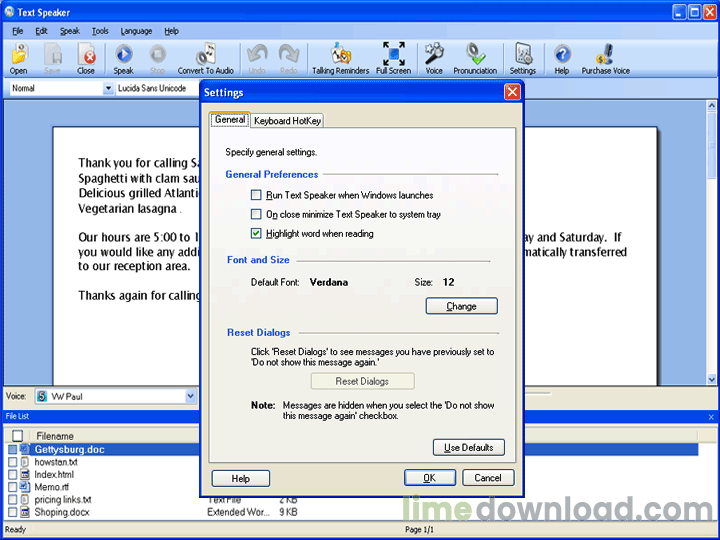Screen dimensions: 720x540
Task: Click the Use Defaults button
Action: 469,448
